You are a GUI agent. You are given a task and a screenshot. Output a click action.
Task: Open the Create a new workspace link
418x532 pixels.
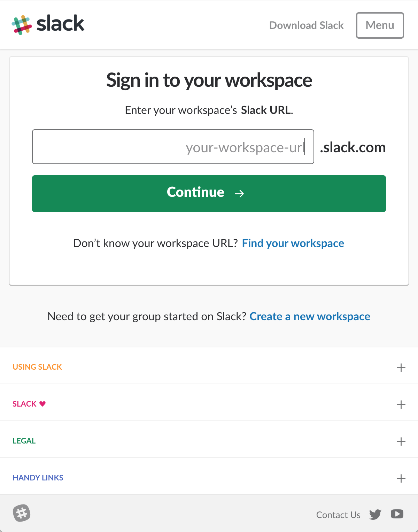coord(310,316)
